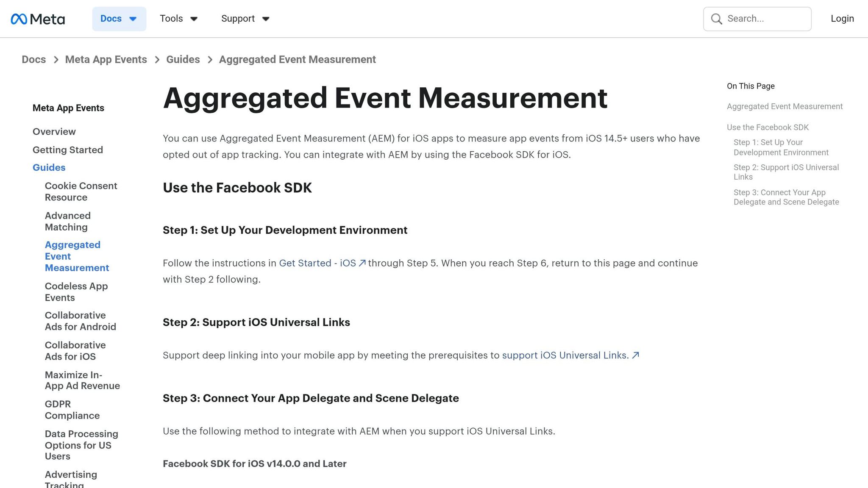Screen dimensions: 868x488
Task: Click Aggregated Event Measurement breadcrumb
Action: click(x=297, y=59)
